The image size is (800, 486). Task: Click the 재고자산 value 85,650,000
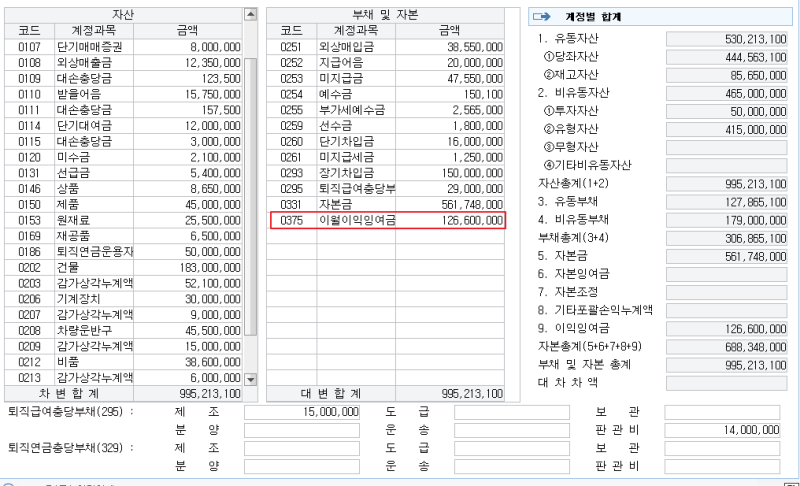point(727,75)
